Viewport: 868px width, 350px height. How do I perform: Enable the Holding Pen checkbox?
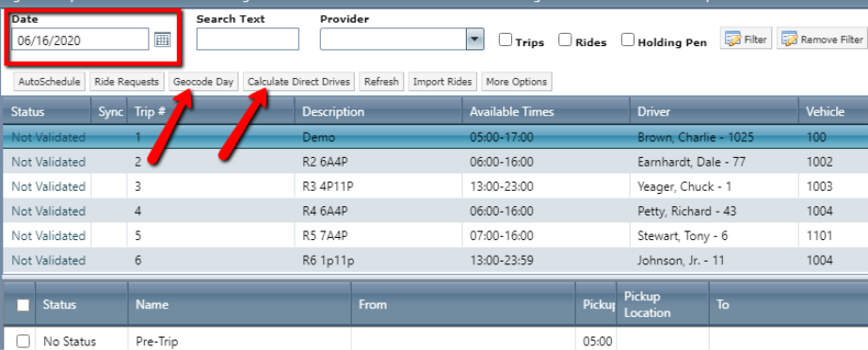point(627,40)
